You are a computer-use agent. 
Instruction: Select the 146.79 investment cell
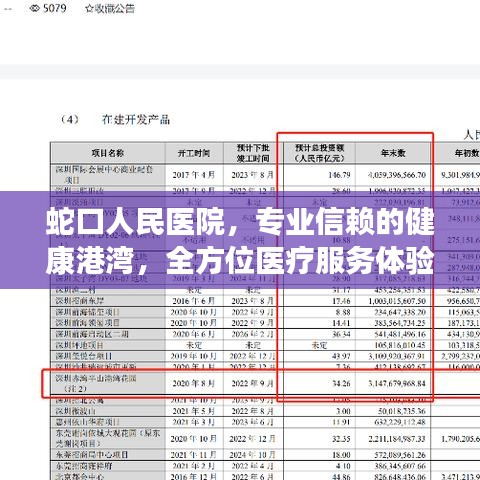[339, 175]
